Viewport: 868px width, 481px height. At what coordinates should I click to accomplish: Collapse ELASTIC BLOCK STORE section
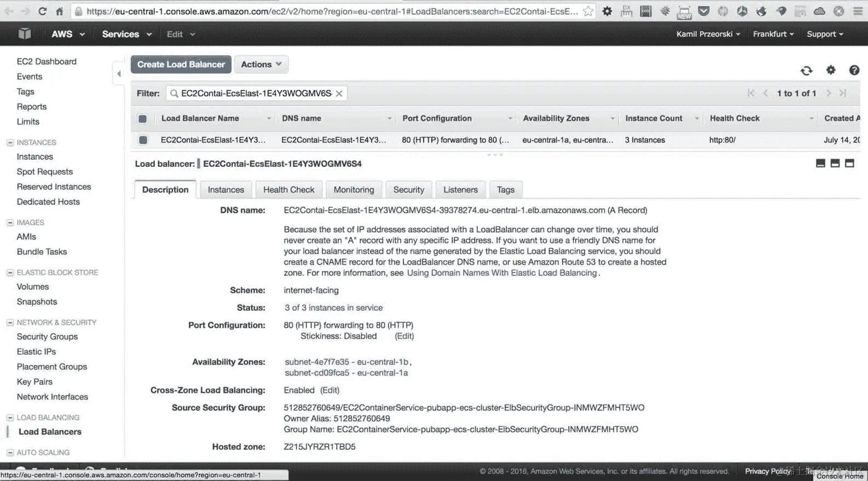(10, 273)
